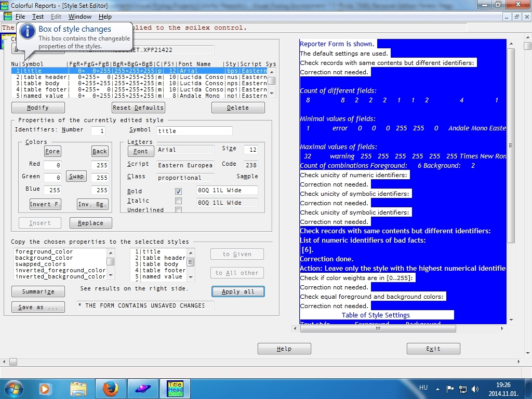Click the Action Center flag icon in tray
The image size is (532, 399).
coord(450,389)
